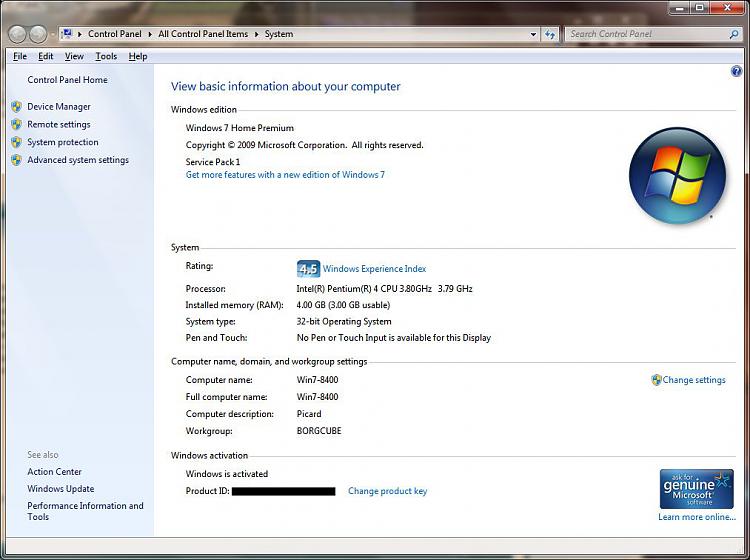
Task: Click 'Service Pack 1' text
Action: [213, 162]
